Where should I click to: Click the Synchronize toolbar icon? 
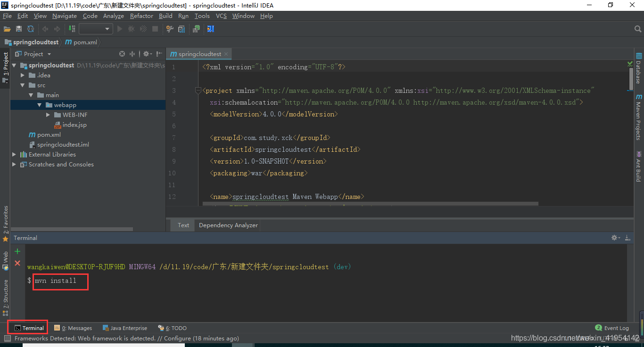31,29
